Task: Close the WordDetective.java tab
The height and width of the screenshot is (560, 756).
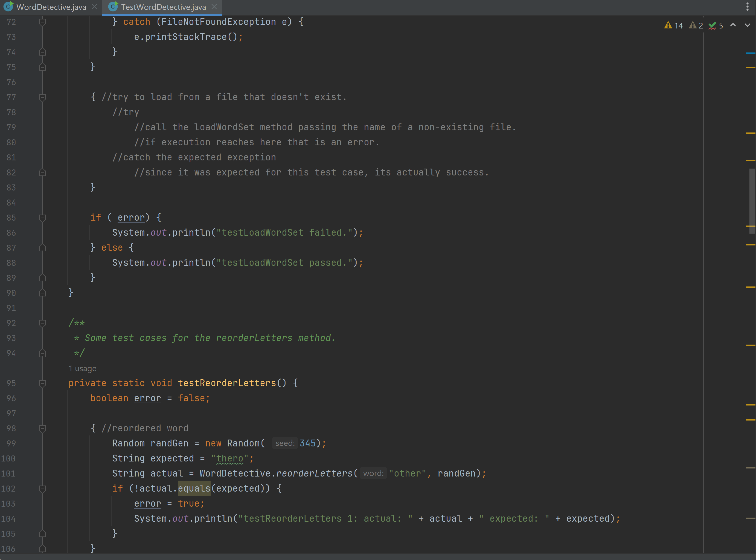Action: pyautogui.click(x=95, y=7)
